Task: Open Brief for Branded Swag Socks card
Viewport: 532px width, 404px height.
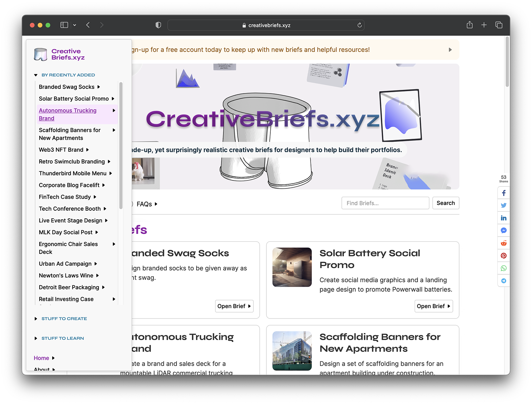Action: tap(234, 306)
